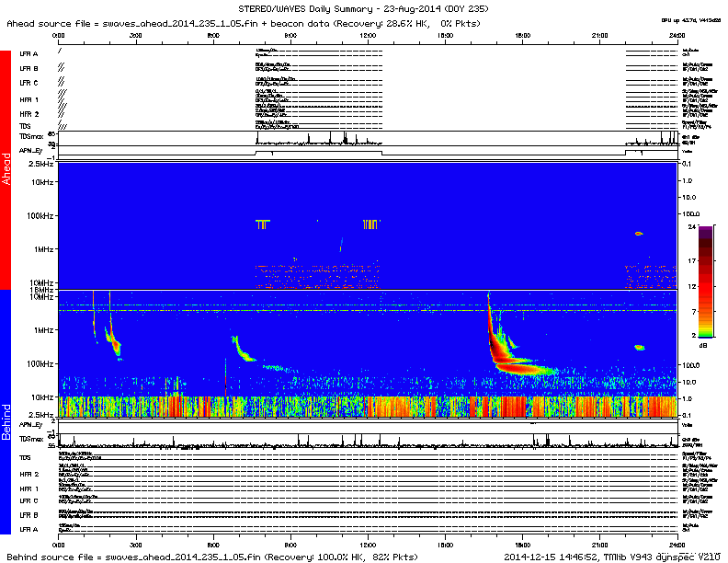The image size is (728, 563).
Task: Click the dB unit label under color bar
Action: tap(703, 345)
